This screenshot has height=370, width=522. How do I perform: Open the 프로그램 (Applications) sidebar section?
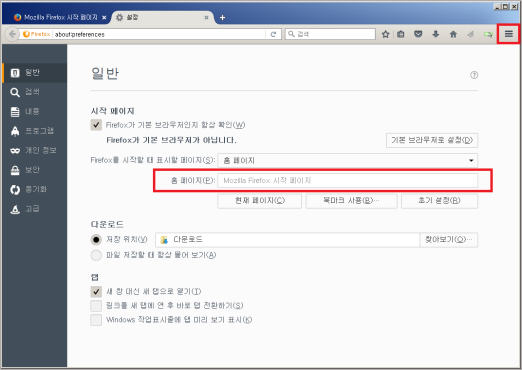click(34, 131)
